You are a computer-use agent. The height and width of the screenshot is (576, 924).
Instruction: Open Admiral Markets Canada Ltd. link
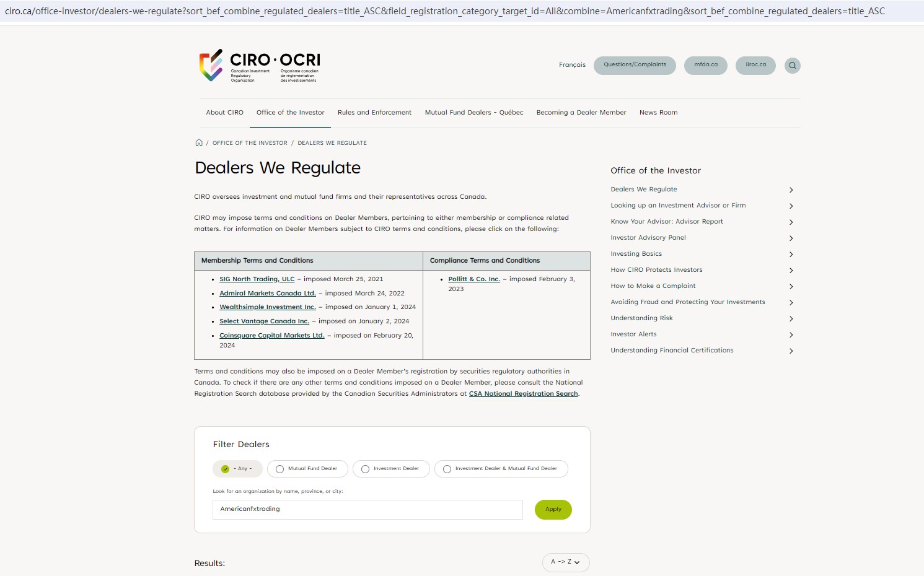pos(268,294)
